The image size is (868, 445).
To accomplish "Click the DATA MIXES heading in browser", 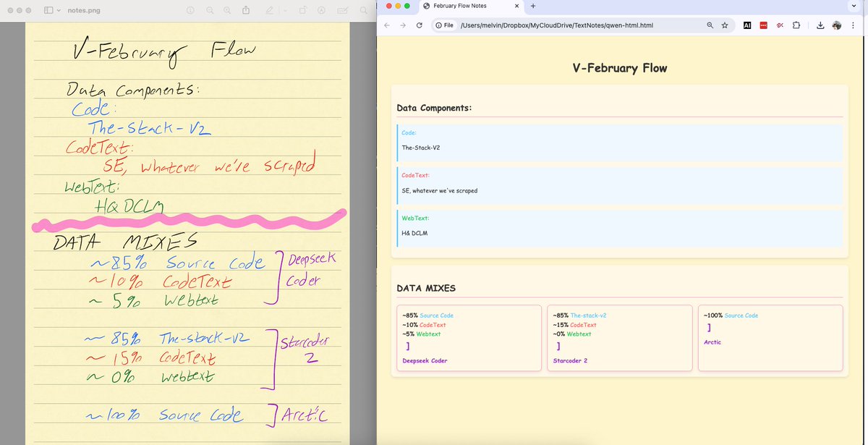I will [x=426, y=288].
